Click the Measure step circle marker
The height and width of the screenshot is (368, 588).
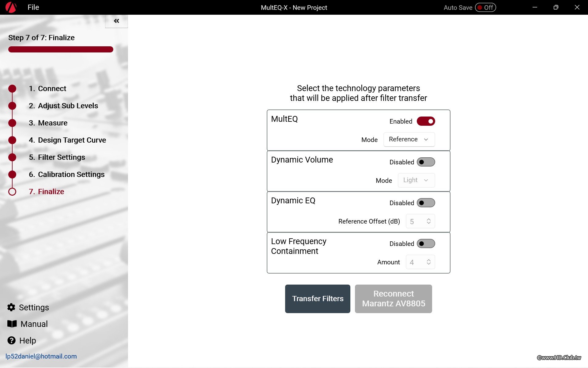[x=12, y=123]
